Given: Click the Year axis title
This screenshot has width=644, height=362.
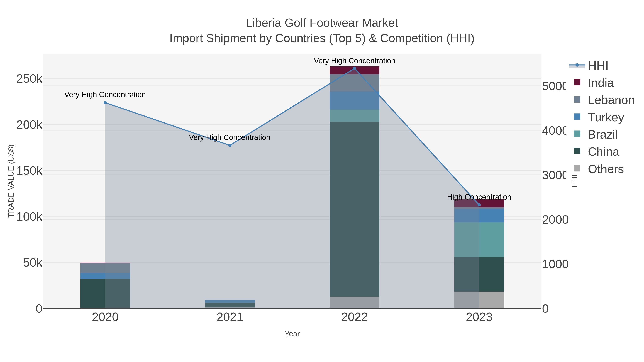Looking at the screenshot, I should coord(292,334).
